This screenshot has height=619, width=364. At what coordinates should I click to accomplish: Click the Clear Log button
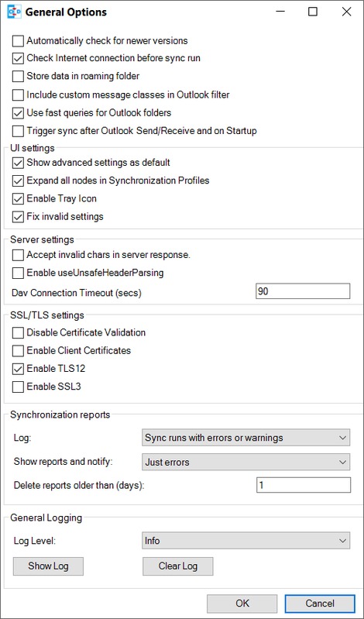pos(177,566)
